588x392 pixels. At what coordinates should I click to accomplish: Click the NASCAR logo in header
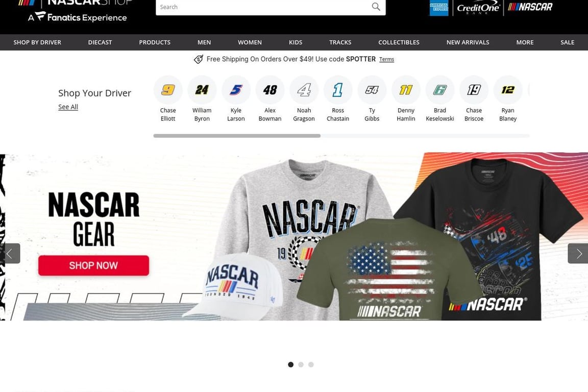pos(530,7)
